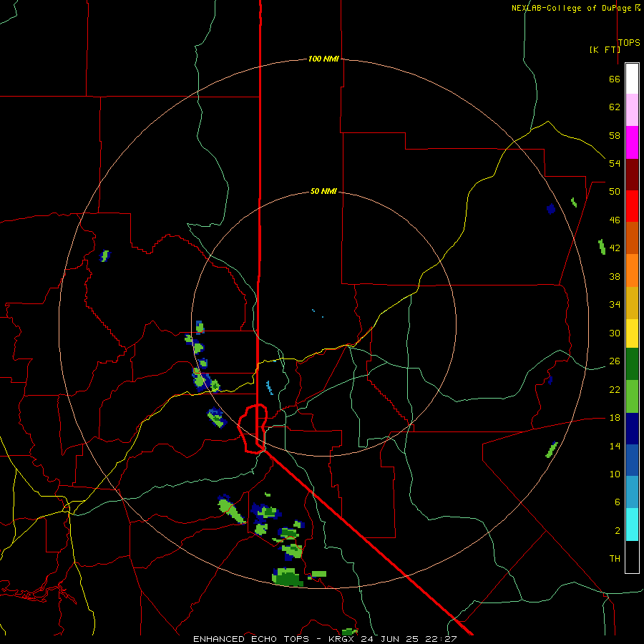
Task: Click the 58 legend value
Action: pos(615,135)
